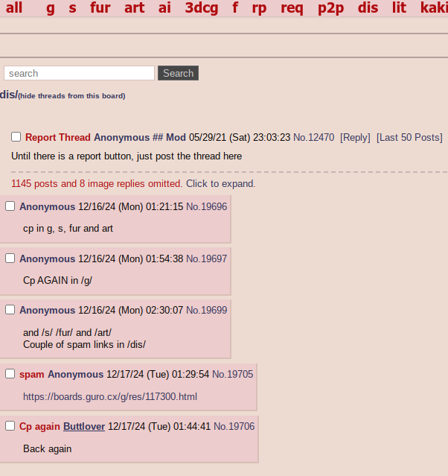Check the Report Thread post checkbox

pos(16,137)
